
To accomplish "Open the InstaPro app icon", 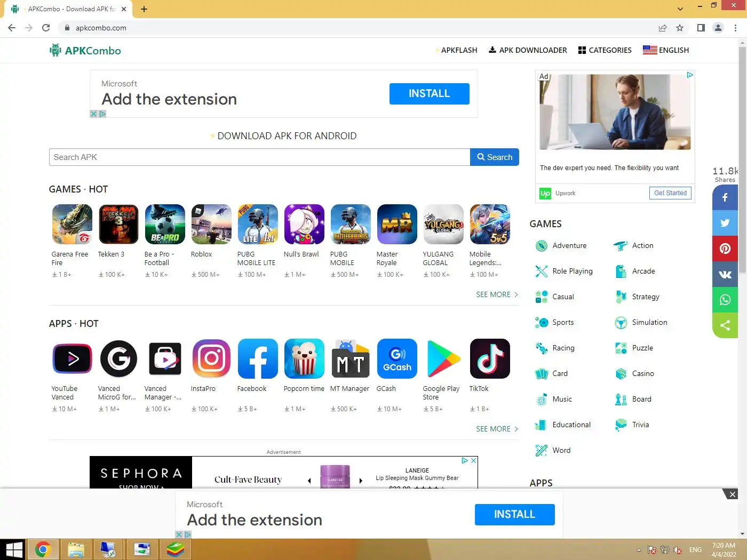I will pyautogui.click(x=211, y=359).
